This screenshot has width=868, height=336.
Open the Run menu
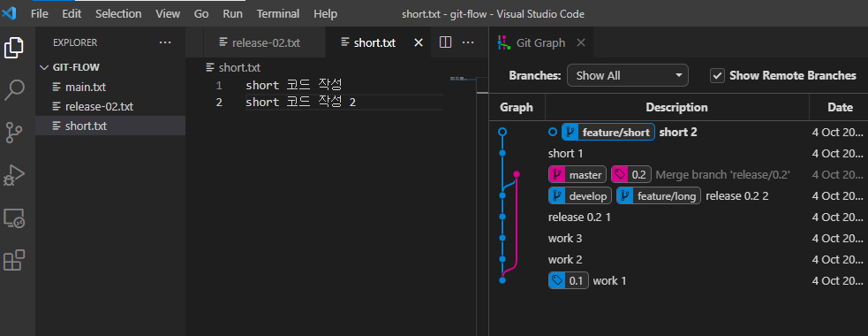click(x=232, y=13)
